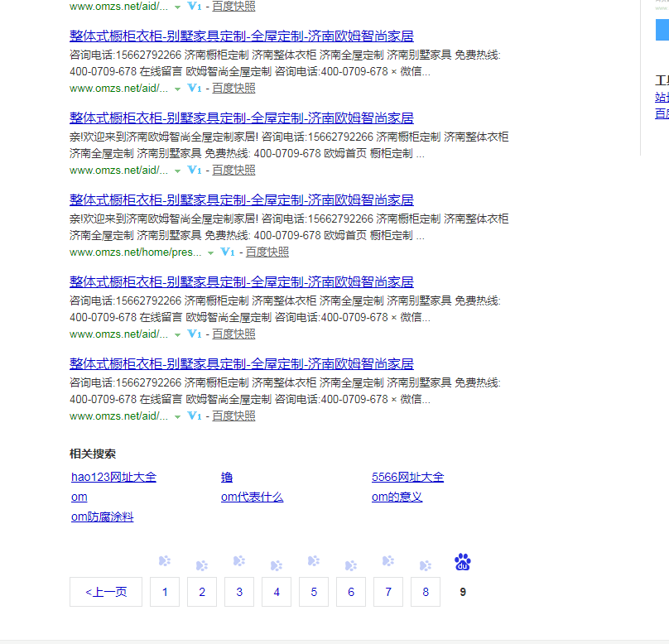Expand the arrow next to www.omzs.net/home/pres URL
Viewport: 669px width, 644px height.
pyautogui.click(x=210, y=253)
